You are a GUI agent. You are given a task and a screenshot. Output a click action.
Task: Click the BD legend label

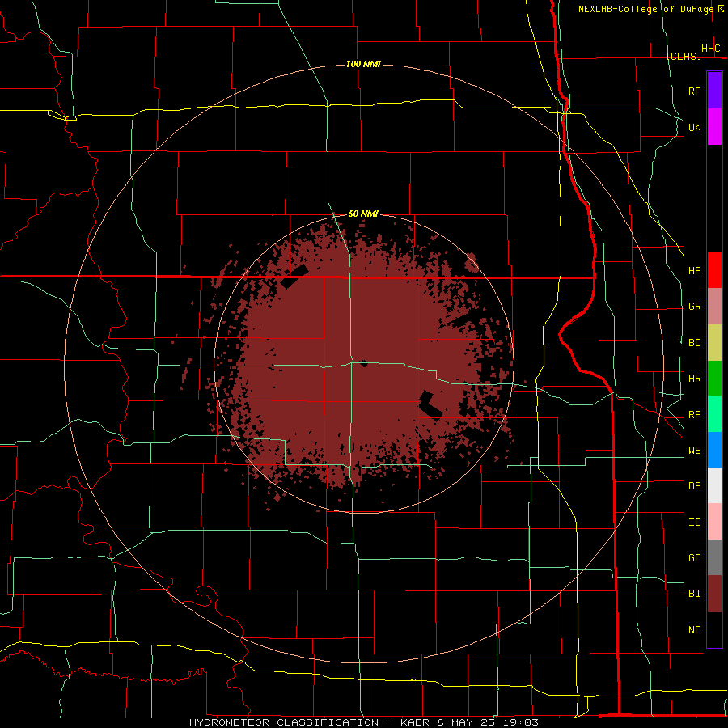click(x=695, y=343)
